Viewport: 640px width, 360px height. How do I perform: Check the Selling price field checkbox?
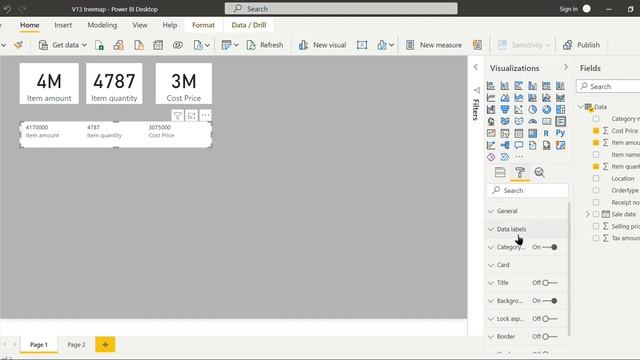click(x=596, y=226)
